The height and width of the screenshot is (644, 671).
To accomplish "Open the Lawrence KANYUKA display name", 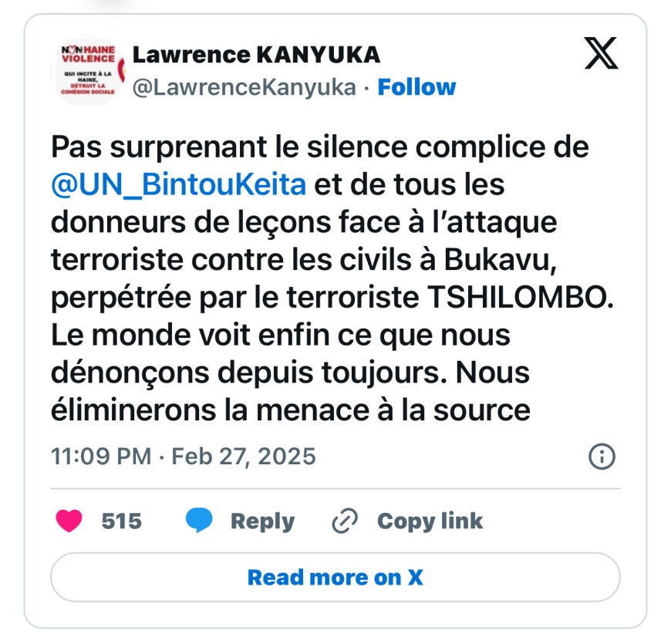I will pyautogui.click(x=256, y=55).
